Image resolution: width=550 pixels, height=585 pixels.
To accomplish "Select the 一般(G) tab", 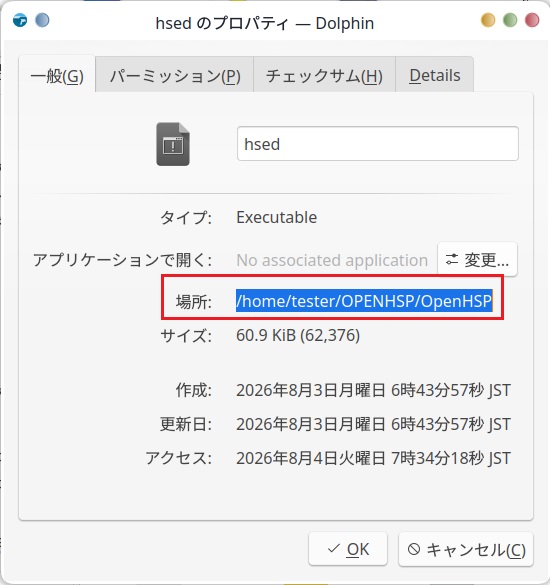I will coord(57,76).
